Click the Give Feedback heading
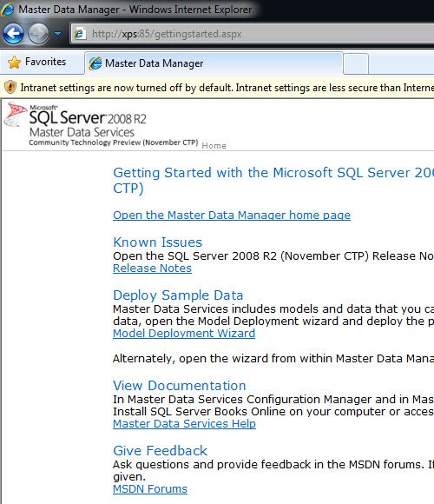The image size is (434, 504). (161, 451)
